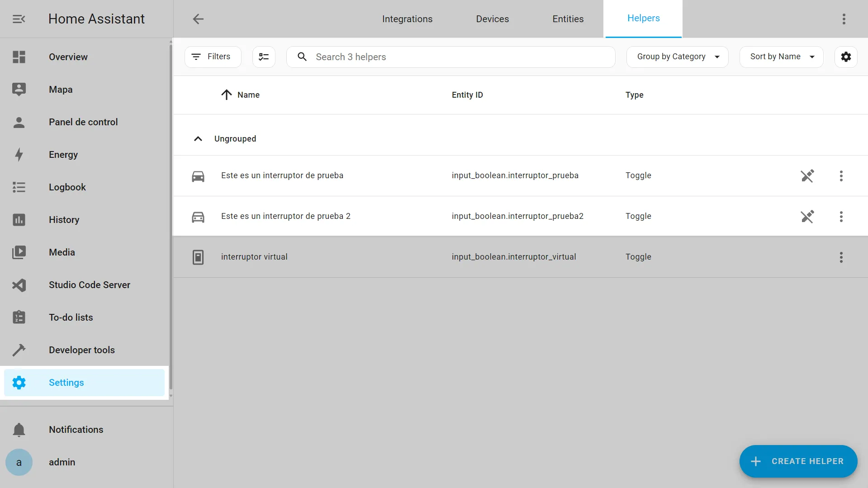This screenshot has height=488, width=868.
Task: Open Settings in the sidebar
Action: [x=84, y=383]
